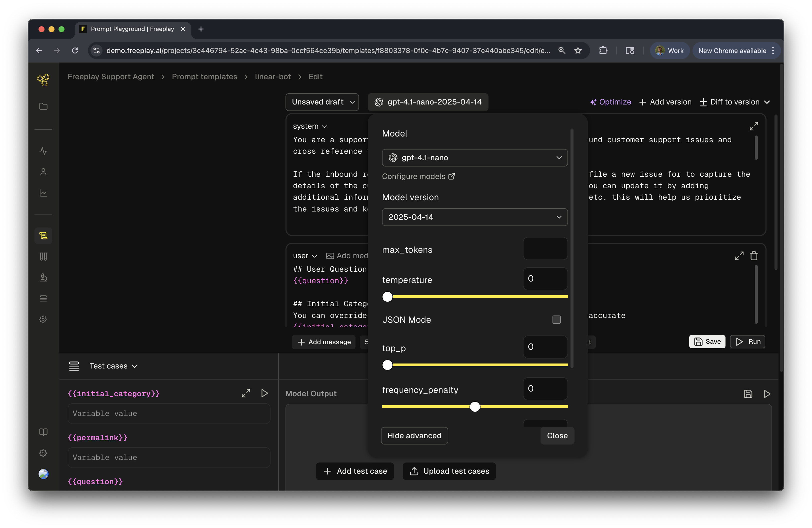Go to Prompt templates breadcrumb
The image size is (812, 528).
204,77
